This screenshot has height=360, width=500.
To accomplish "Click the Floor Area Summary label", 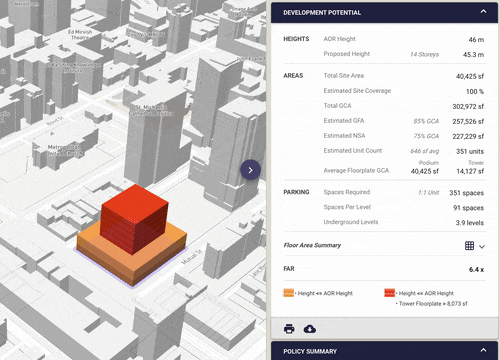I will pos(312,245).
